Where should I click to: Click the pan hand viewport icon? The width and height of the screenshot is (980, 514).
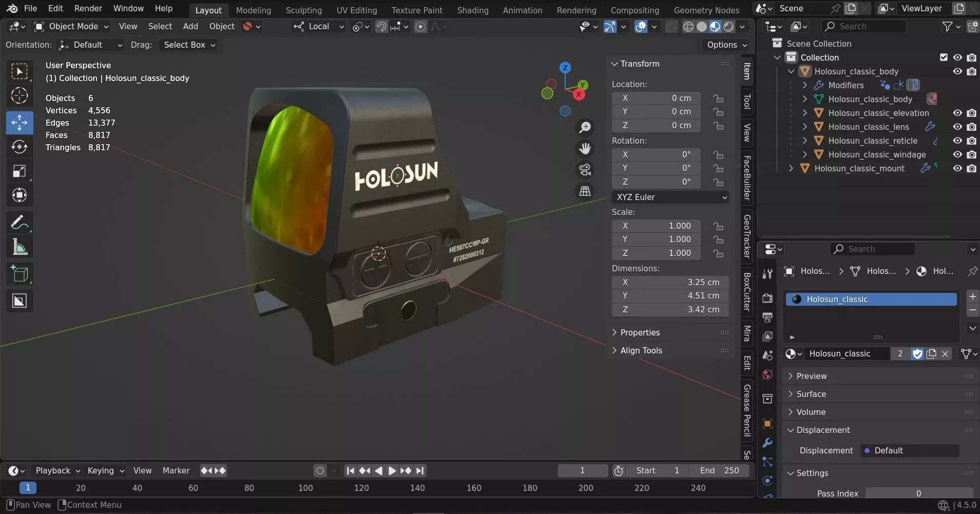point(585,149)
